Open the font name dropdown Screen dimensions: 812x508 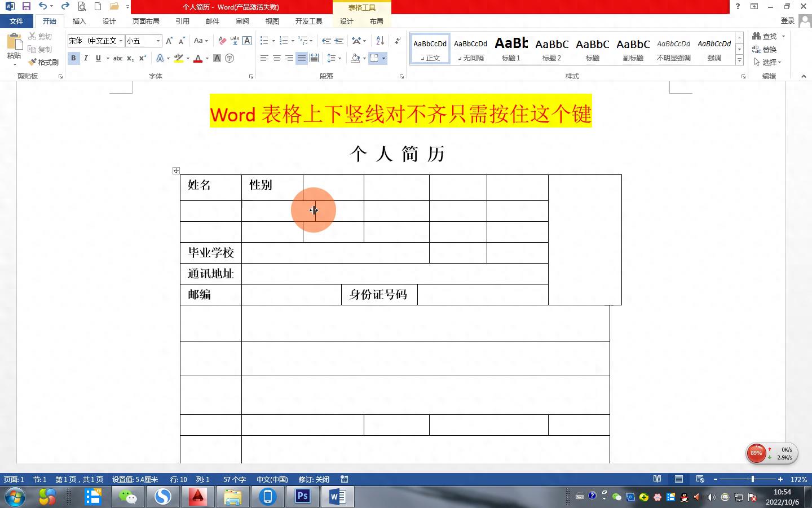(121, 41)
